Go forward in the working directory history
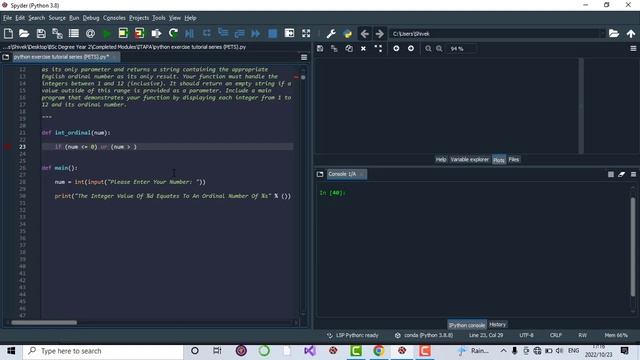 tap(380, 33)
